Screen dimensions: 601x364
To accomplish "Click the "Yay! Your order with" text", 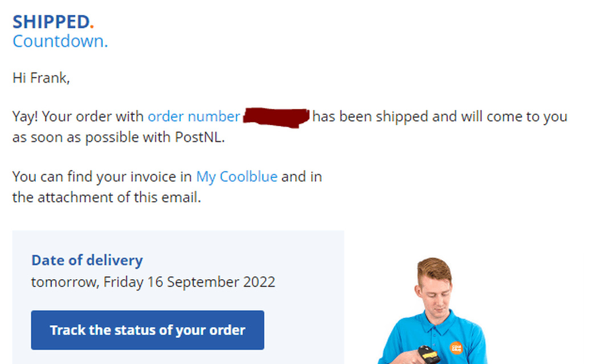I will coord(78,117).
